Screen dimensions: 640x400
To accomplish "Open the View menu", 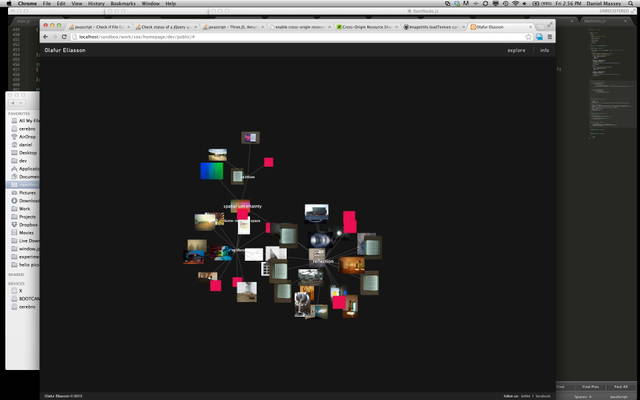I will pyautogui.click(x=77, y=3).
